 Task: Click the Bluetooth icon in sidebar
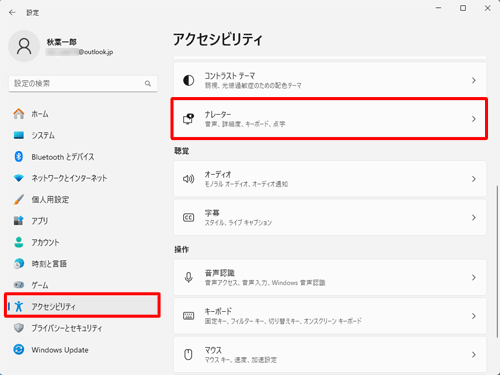(x=19, y=157)
